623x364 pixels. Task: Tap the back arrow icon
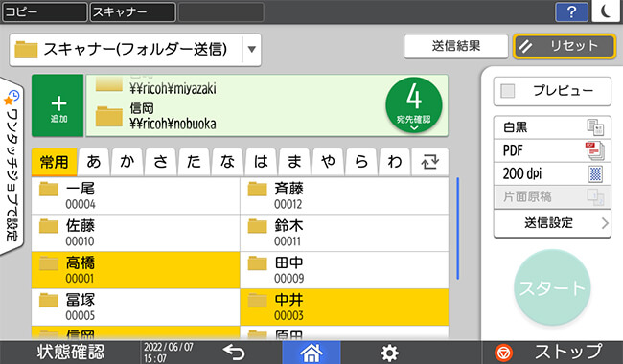pyautogui.click(x=234, y=353)
